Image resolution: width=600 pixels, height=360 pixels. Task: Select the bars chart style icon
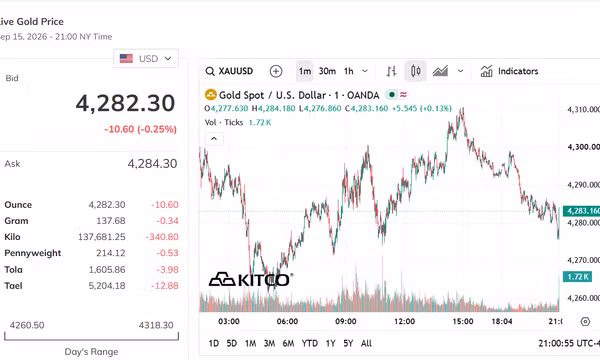point(391,71)
